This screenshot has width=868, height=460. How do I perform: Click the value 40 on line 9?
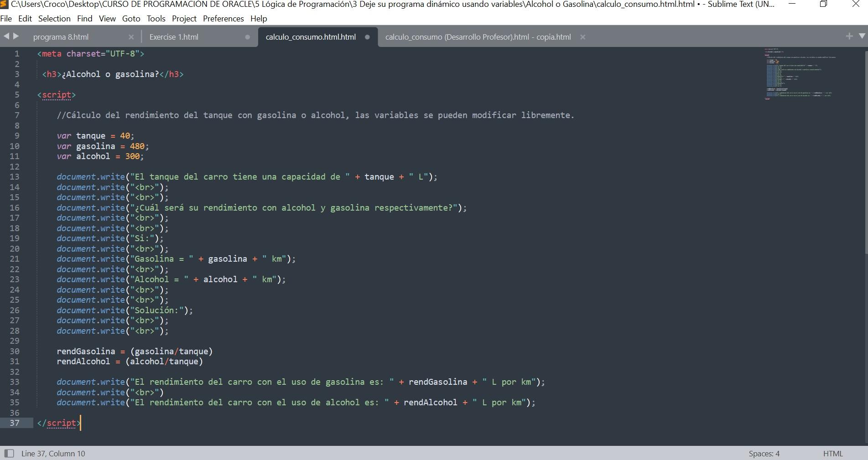(125, 136)
